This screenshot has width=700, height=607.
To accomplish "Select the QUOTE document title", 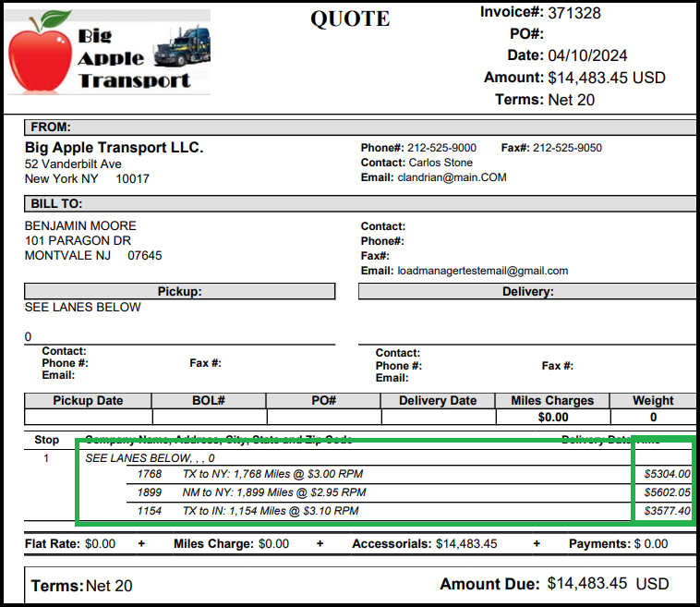I will click(350, 18).
